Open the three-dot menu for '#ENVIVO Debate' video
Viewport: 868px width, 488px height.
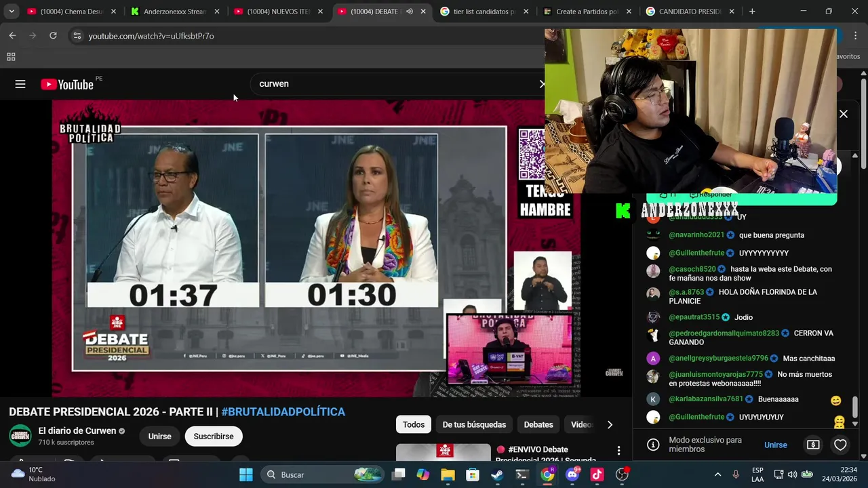pyautogui.click(x=618, y=451)
